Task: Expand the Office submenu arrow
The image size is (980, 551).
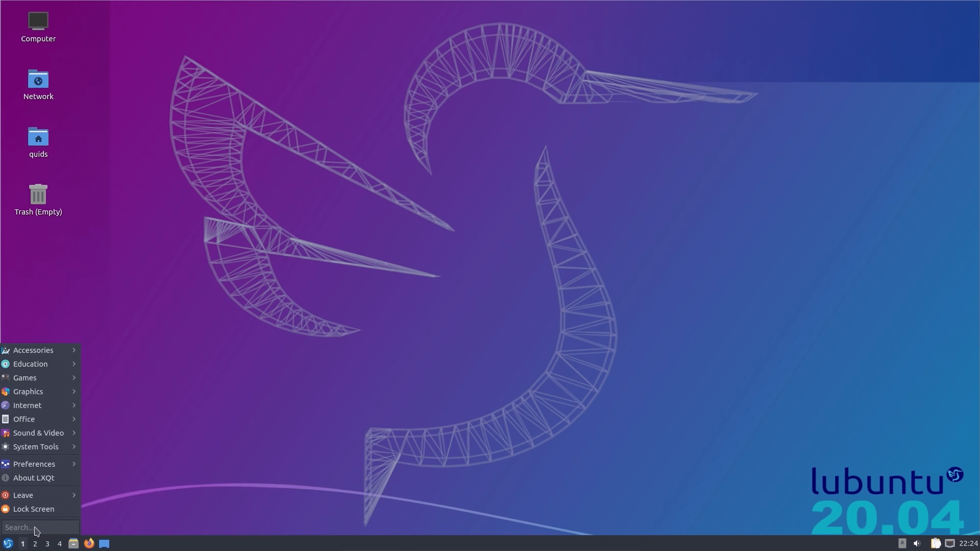Action: (74, 419)
